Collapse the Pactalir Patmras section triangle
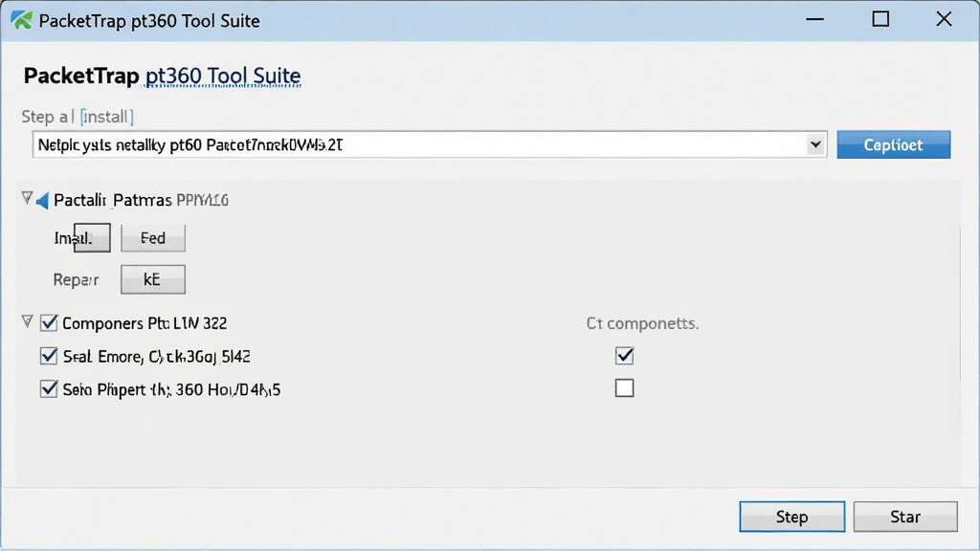 pos(27,199)
